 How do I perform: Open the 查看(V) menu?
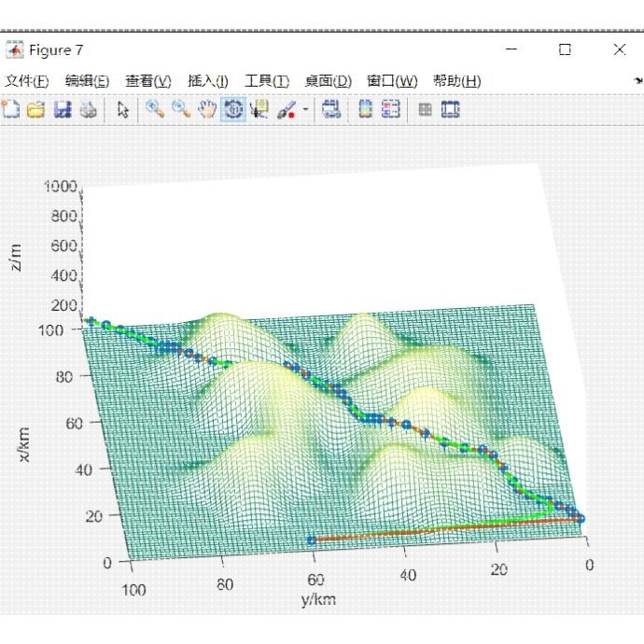[x=148, y=81]
